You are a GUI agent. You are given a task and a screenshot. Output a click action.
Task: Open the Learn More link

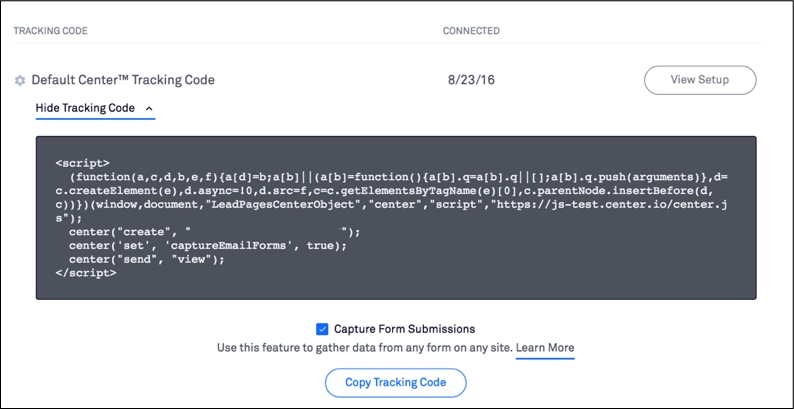tap(545, 348)
